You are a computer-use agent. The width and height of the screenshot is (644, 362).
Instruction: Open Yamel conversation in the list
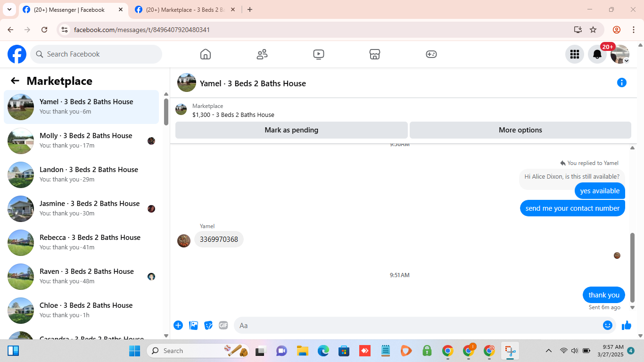(x=82, y=107)
